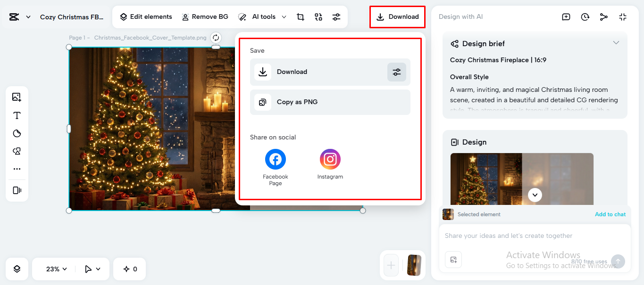Select the Crop tool icon
This screenshot has width=644, height=285.
[301, 17]
